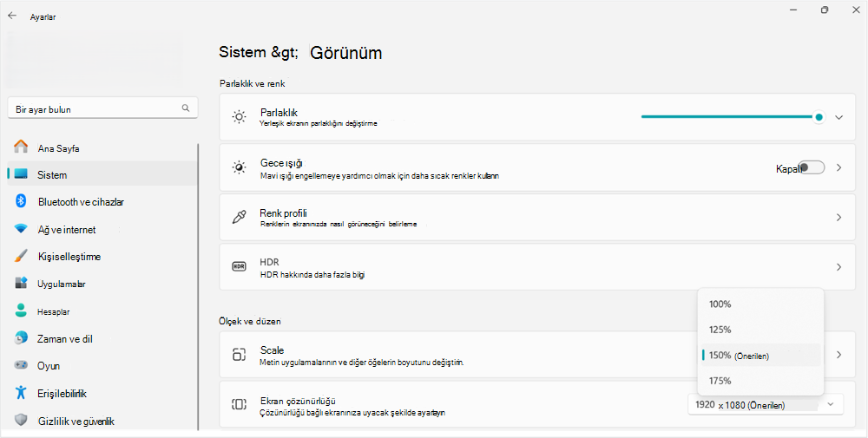Screen dimensions: 868x438
Task: Select 100% scale option
Action: (x=760, y=304)
